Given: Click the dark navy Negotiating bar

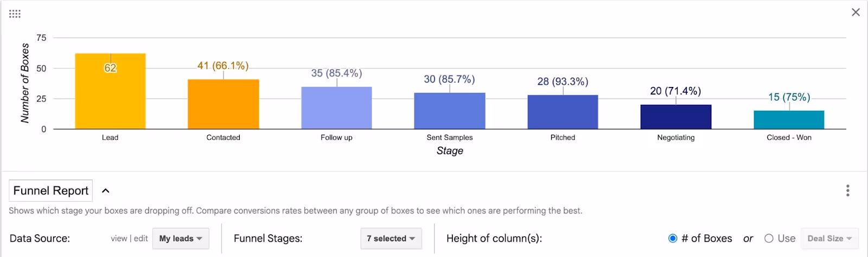Looking at the screenshot, I should tap(676, 117).
